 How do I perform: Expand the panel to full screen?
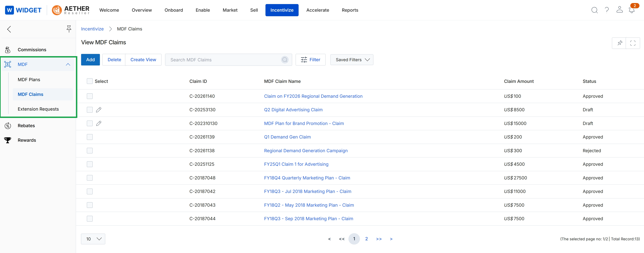tap(633, 43)
